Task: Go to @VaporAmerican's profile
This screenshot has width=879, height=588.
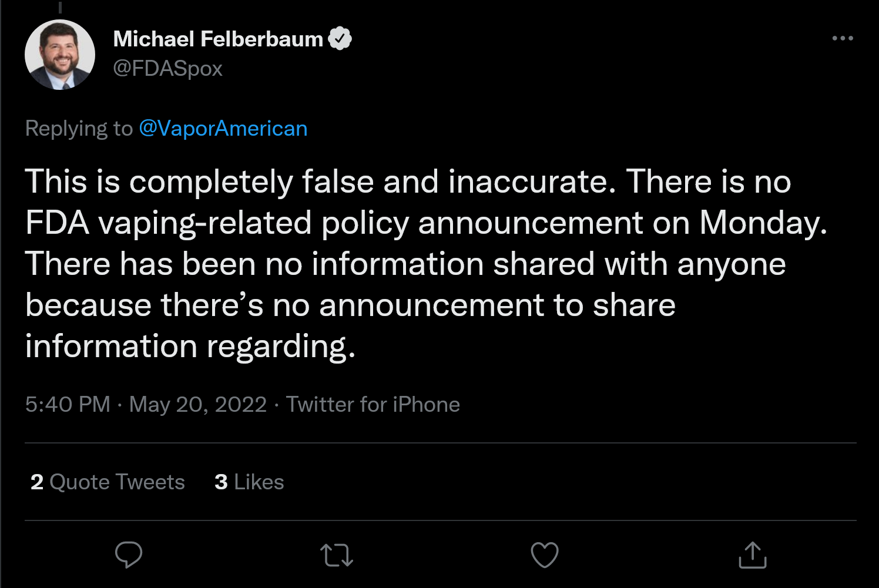Action: click(223, 129)
